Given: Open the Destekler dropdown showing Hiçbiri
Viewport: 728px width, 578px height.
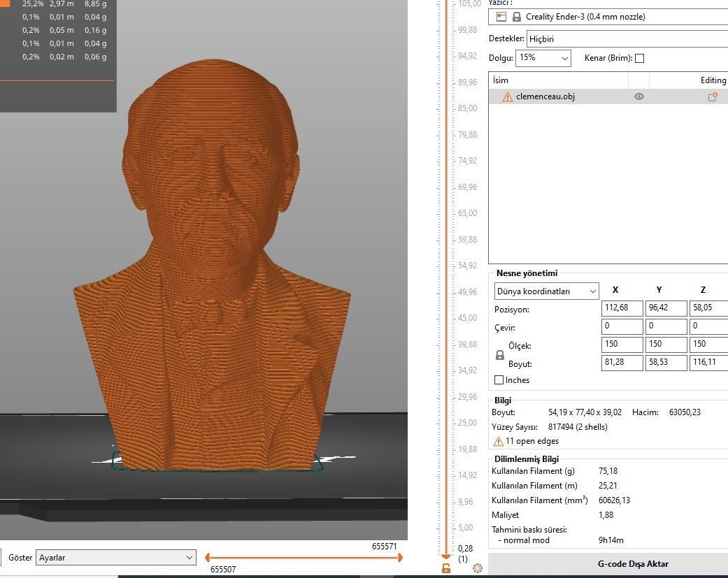Looking at the screenshot, I should (x=627, y=39).
